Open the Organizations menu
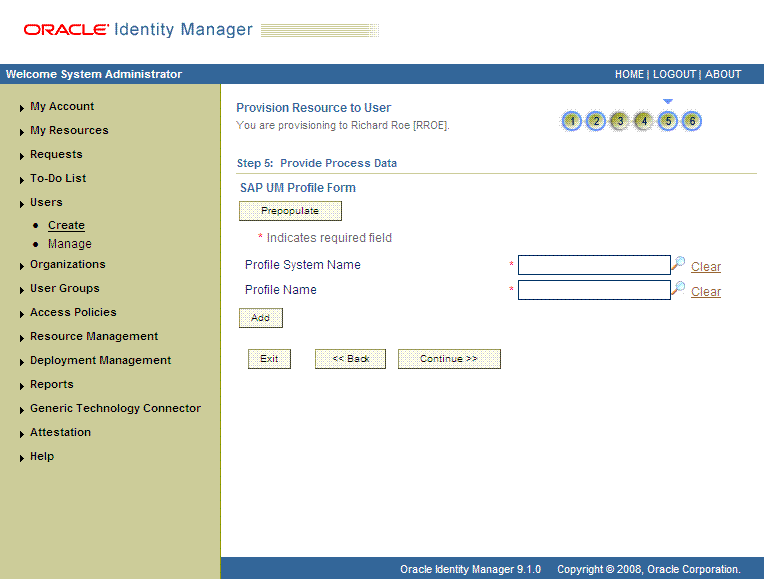 (68, 264)
